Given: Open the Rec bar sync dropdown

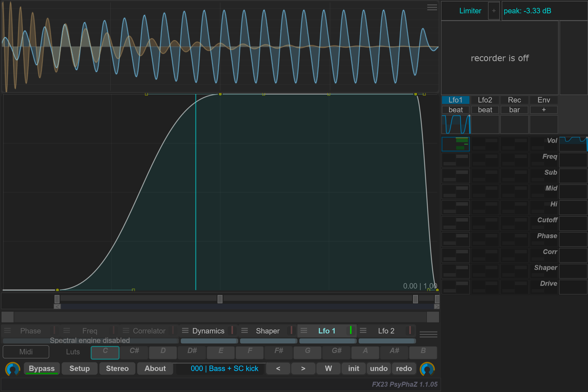Looking at the screenshot, I should tap(514, 110).
